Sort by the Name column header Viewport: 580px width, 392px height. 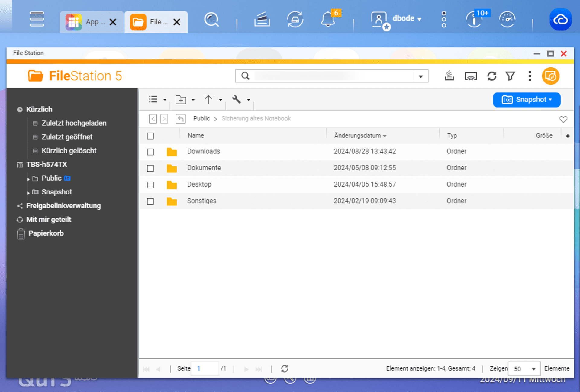point(196,136)
